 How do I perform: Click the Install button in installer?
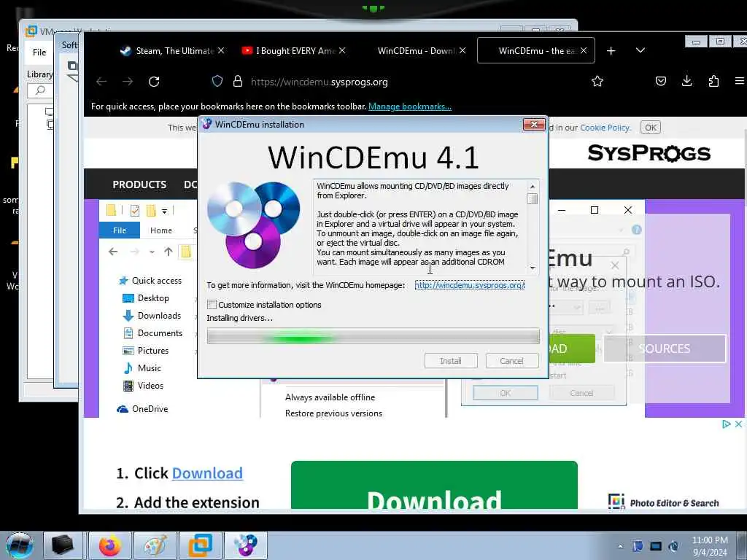(451, 361)
